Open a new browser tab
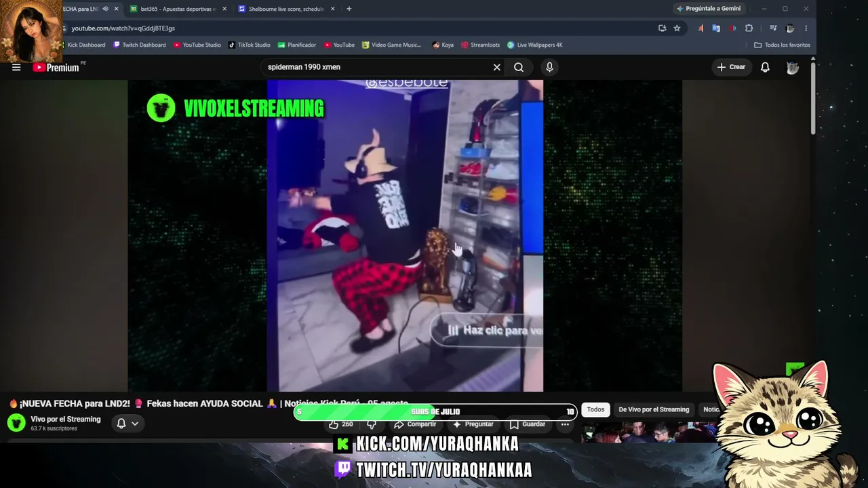Screen dimensions: 868x488 (349, 9)
